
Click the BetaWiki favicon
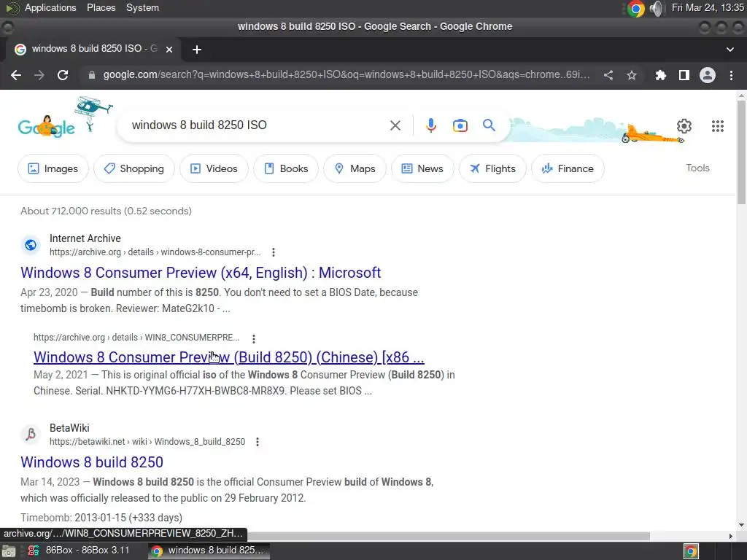(31, 435)
